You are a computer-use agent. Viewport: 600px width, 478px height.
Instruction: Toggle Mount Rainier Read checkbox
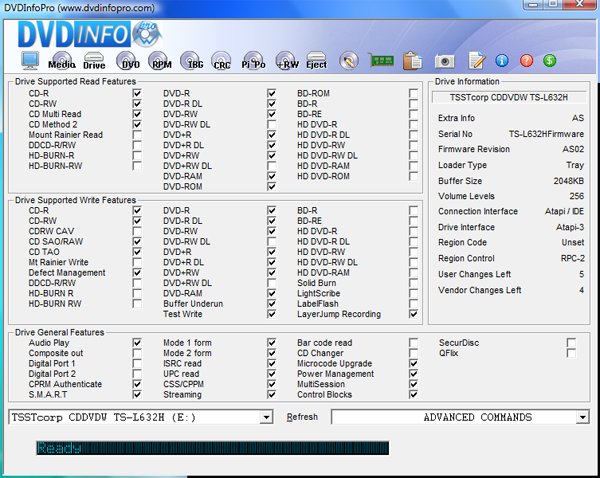[x=137, y=134]
